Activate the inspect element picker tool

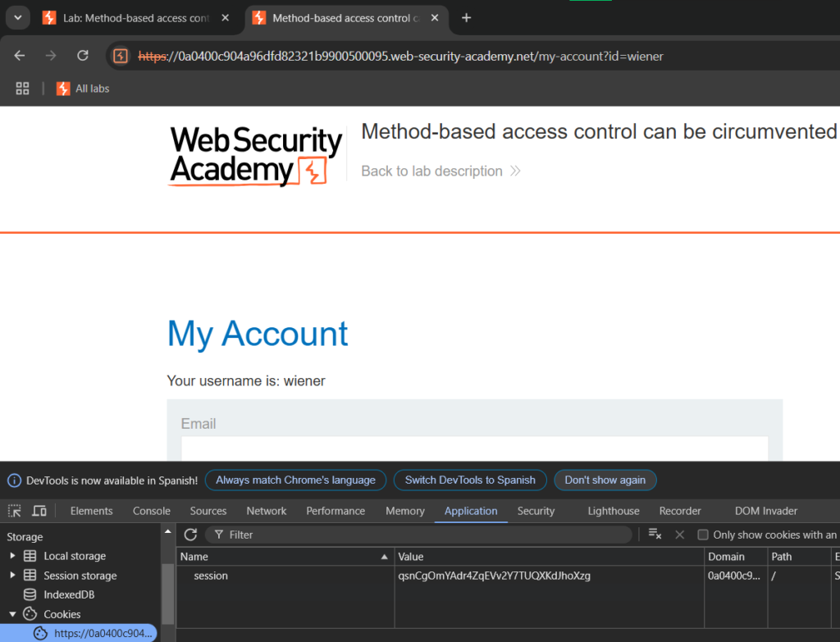[x=15, y=511]
